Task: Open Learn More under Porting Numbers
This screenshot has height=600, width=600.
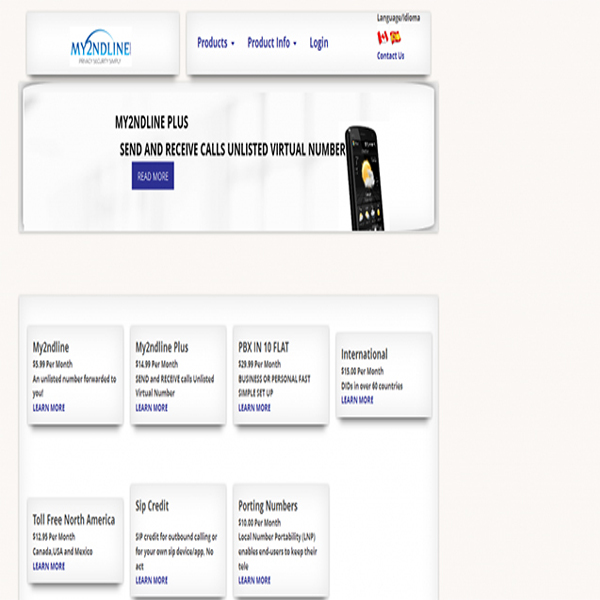Action: point(254,580)
